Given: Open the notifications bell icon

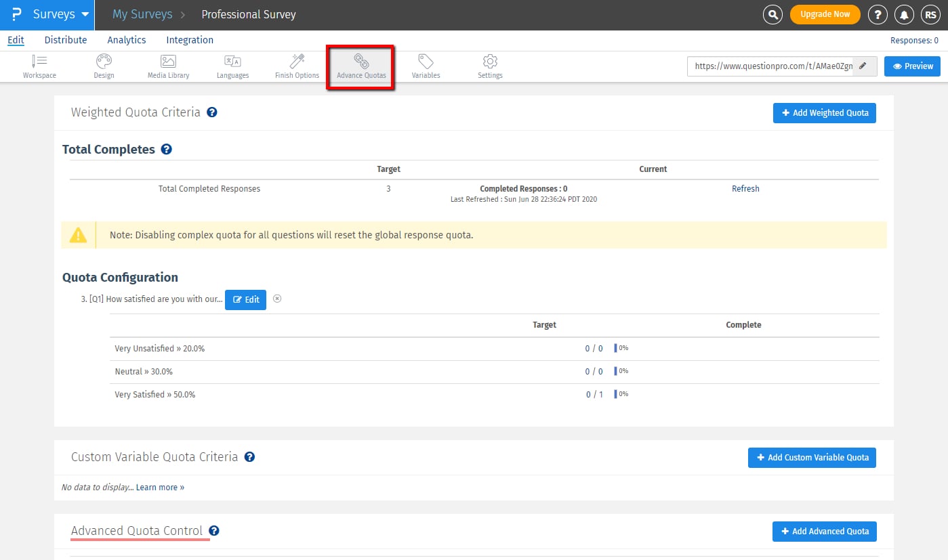Looking at the screenshot, I should point(904,14).
